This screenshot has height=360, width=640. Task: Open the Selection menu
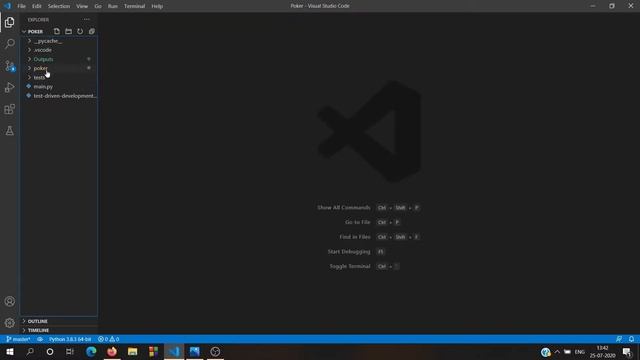(x=59, y=6)
